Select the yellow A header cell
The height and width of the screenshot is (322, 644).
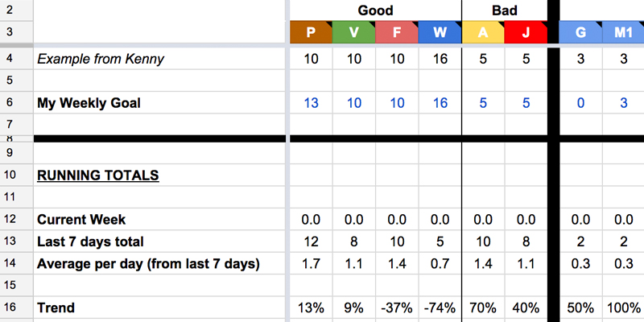click(482, 32)
